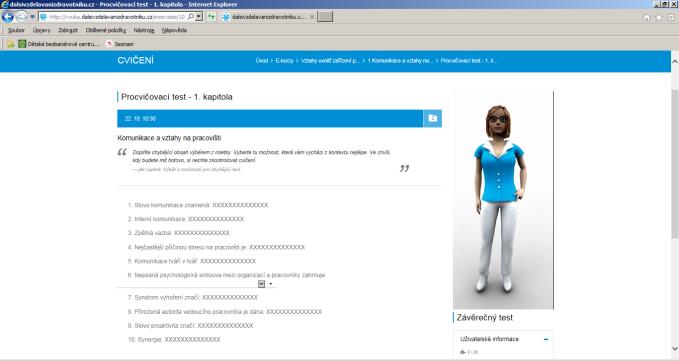The height and width of the screenshot is (361, 679).
Task: Click the E-kurzy breadcrumb link
Action: pyautogui.click(x=285, y=61)
